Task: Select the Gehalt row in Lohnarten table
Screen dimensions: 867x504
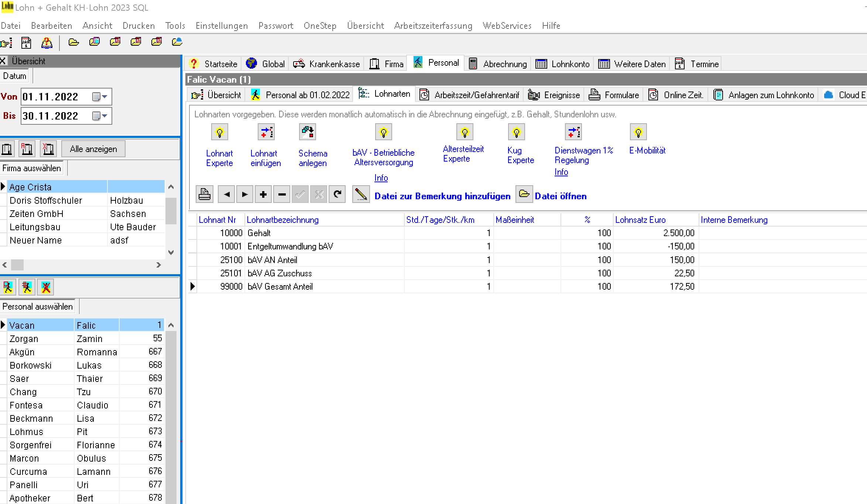Action: [x=527, y=233]
